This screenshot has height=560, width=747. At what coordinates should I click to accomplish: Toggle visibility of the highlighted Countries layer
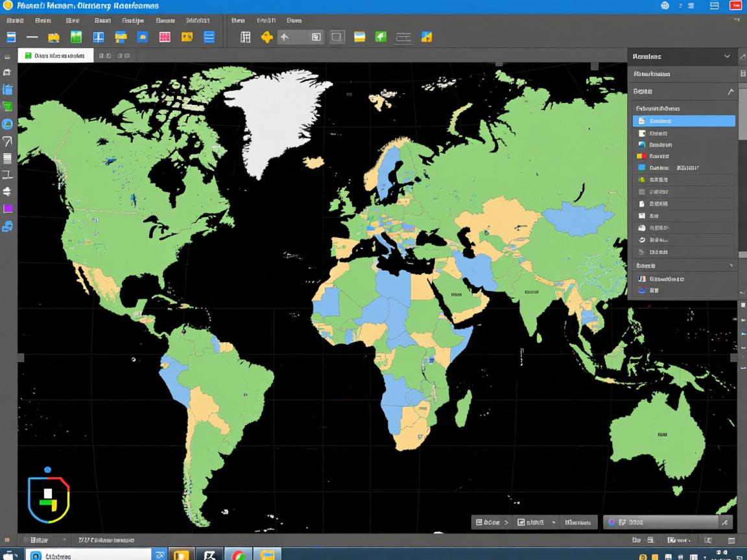(641, 121)
